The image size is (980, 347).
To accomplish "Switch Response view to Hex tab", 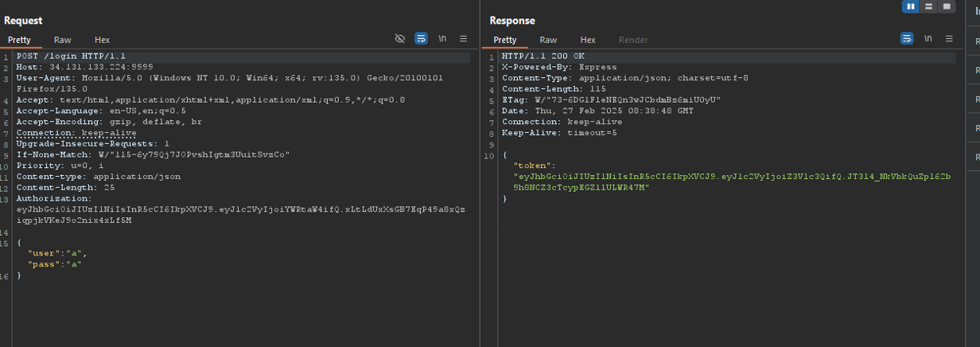I will tap(587, 40).
